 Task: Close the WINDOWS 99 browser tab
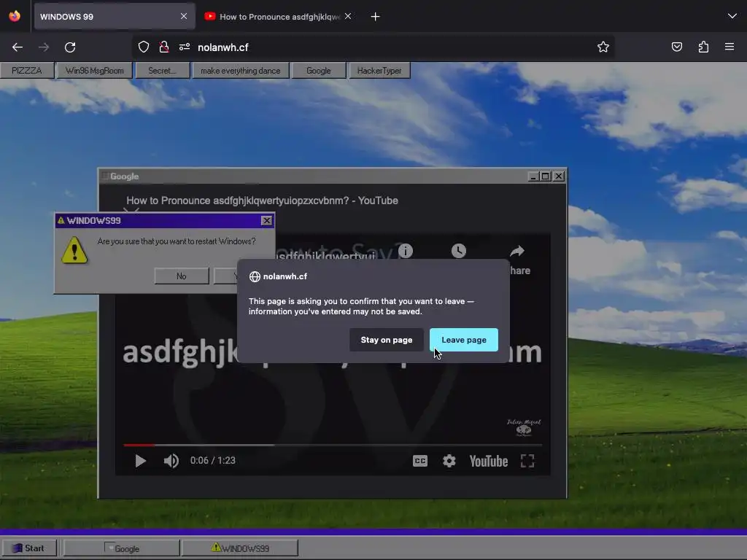[184, 16]
